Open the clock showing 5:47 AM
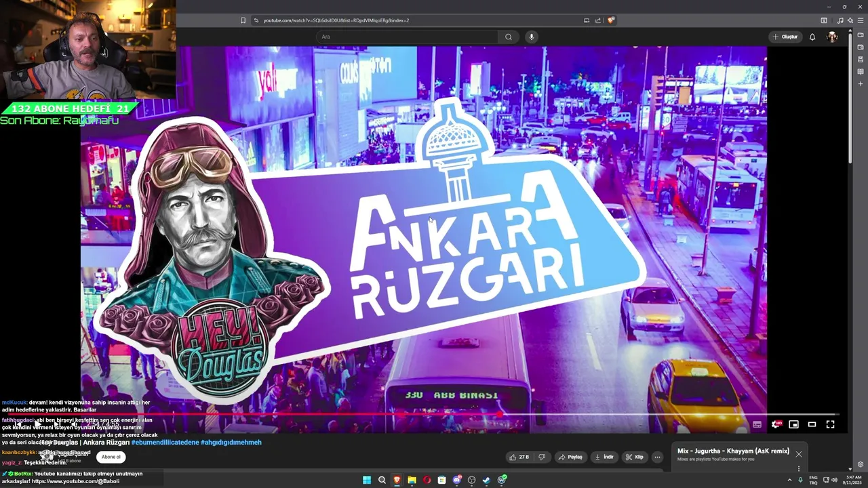The width and height of the screenshot is (868, 488). tap(853, 480)
